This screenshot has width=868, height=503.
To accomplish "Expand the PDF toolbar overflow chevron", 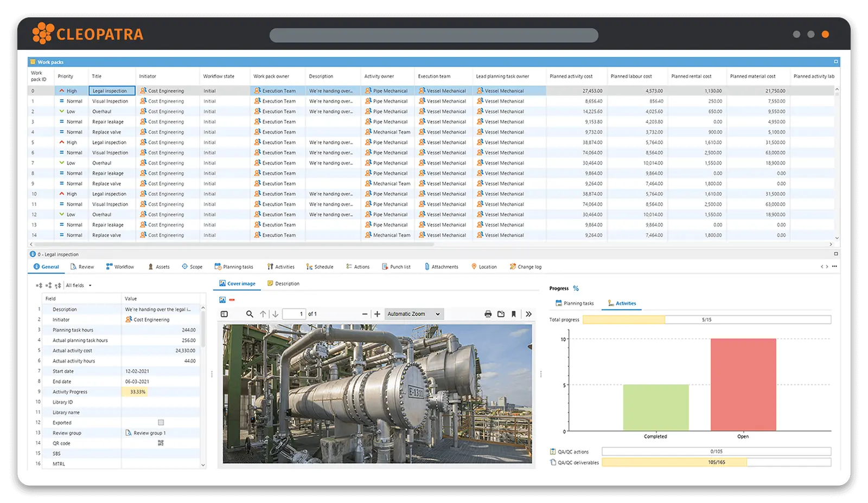I will coord(528,313).
